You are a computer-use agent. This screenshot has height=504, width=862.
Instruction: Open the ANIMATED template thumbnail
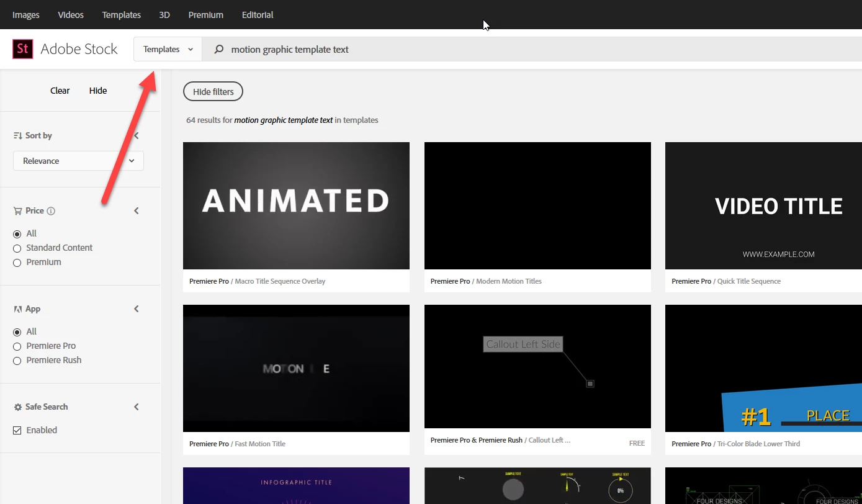tap(296, 205)
